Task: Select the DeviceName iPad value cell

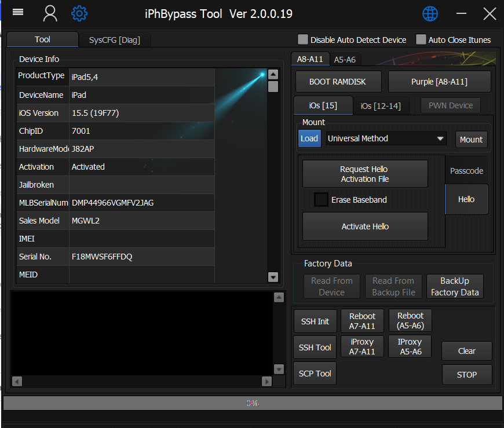Action: (x=142, y=95)
